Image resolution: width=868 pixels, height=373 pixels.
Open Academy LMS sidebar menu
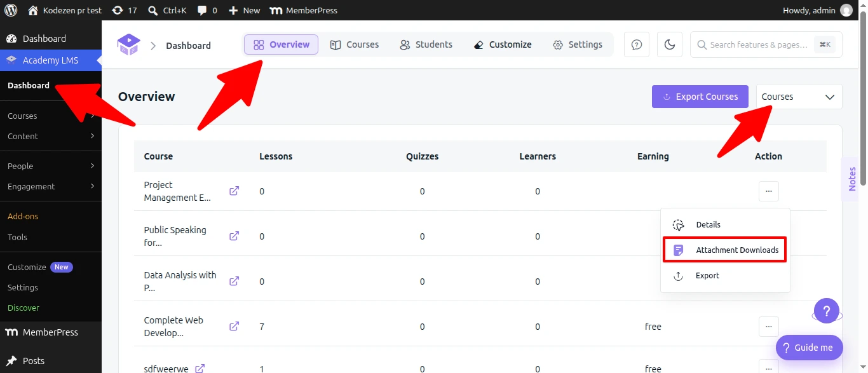[51, 60]
